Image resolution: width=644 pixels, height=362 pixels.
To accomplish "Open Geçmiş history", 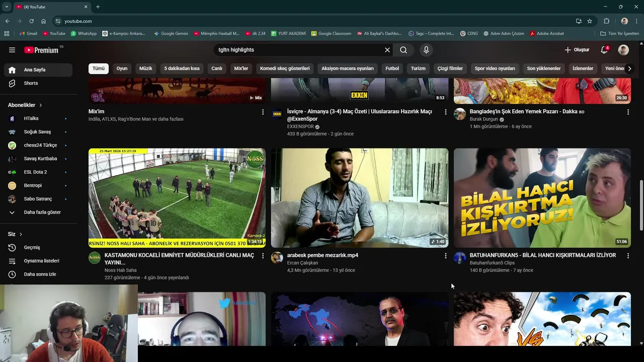I will pyautogui.click(x=38, y=247).
